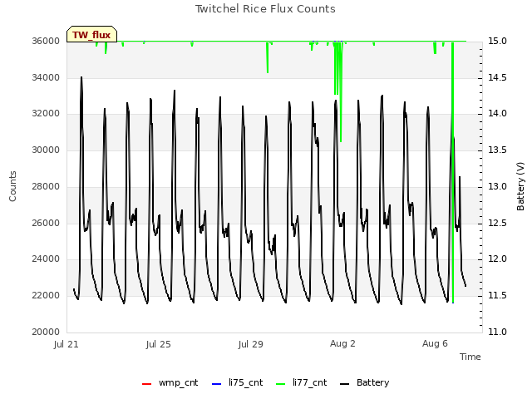532x399 pixels.
Task: Click the Jul 29 x-axis tick label
Action: (x=251, y=344)
